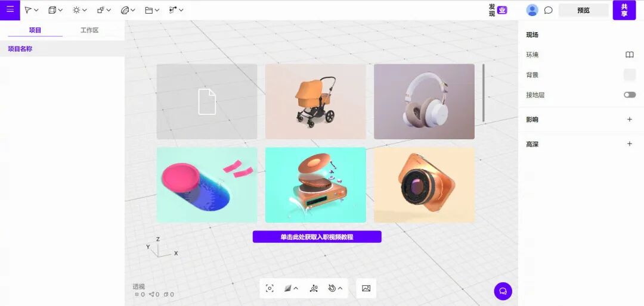Viewport: 644px width, 306px height.
Task: Expand the cube primitives chevron
Action: 60,10
